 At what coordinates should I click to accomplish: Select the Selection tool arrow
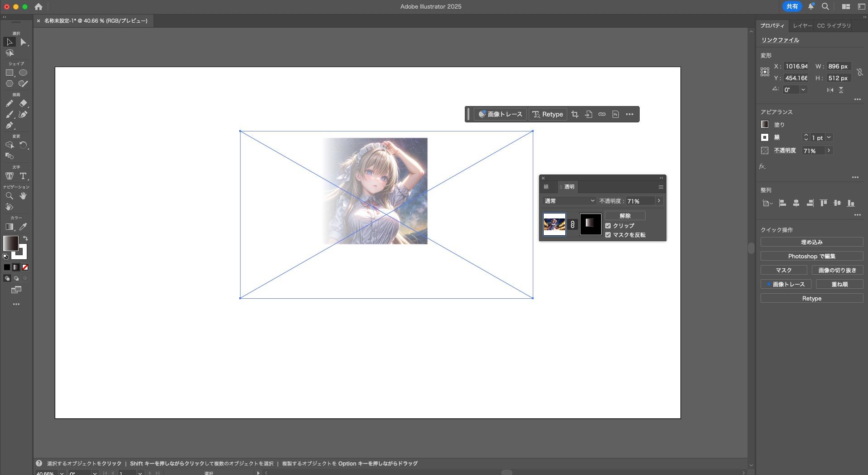tap(10, 42)
